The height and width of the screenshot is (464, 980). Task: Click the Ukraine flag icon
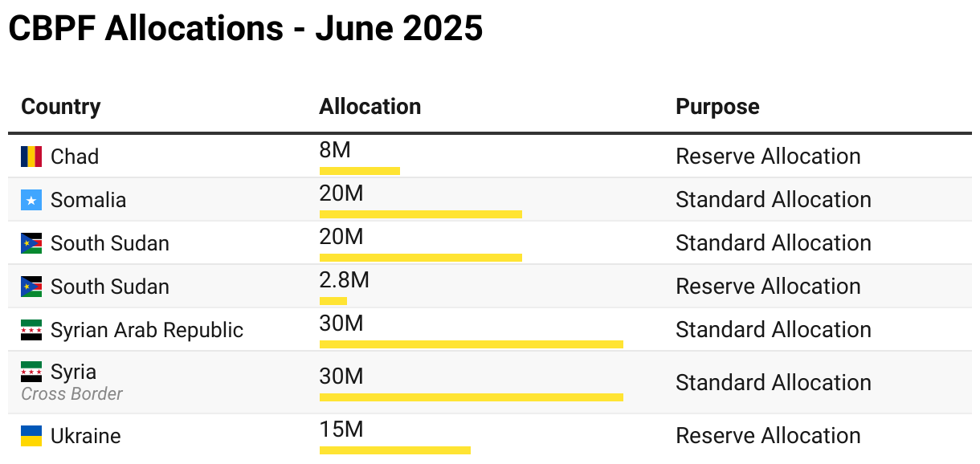click(31, 436)
